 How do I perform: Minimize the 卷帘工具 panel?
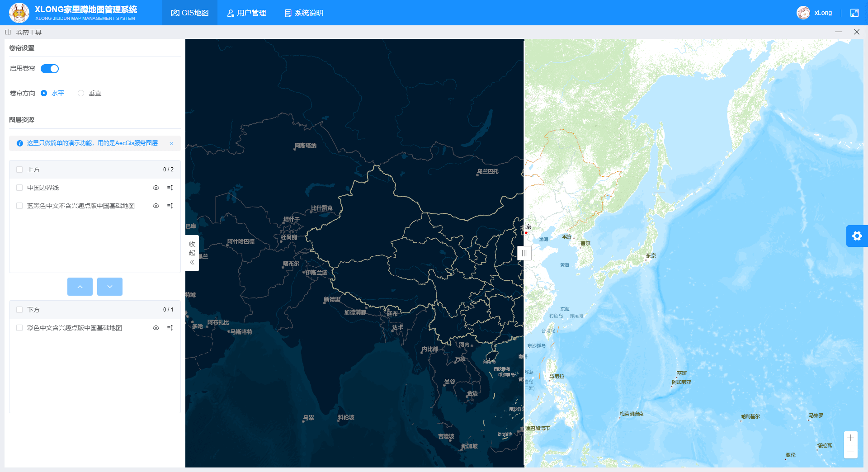click(x=839, y=32)
